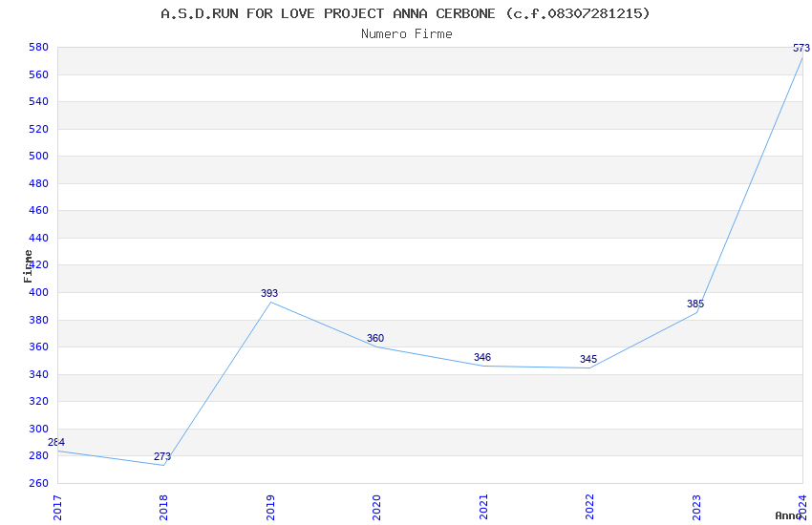812x525 pixels.
Task: Select the 573 data label for 2024
Action: [801, 48]
